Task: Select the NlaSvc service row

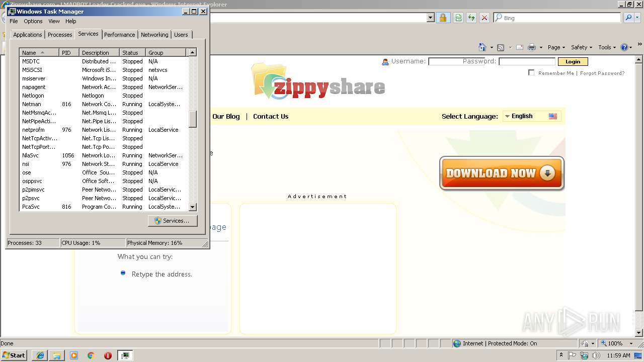Action: (104, 155)
